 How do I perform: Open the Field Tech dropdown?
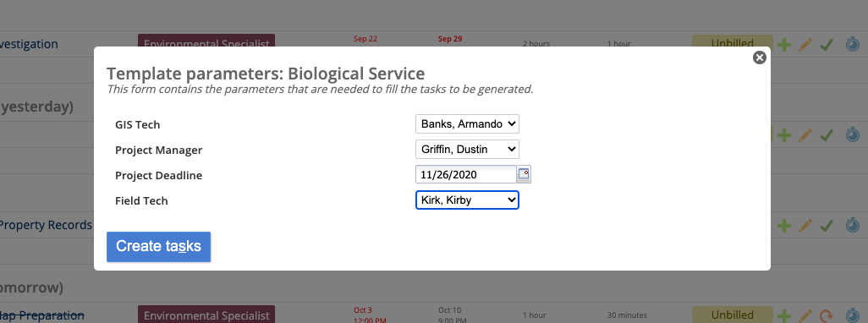pos(467,200)
